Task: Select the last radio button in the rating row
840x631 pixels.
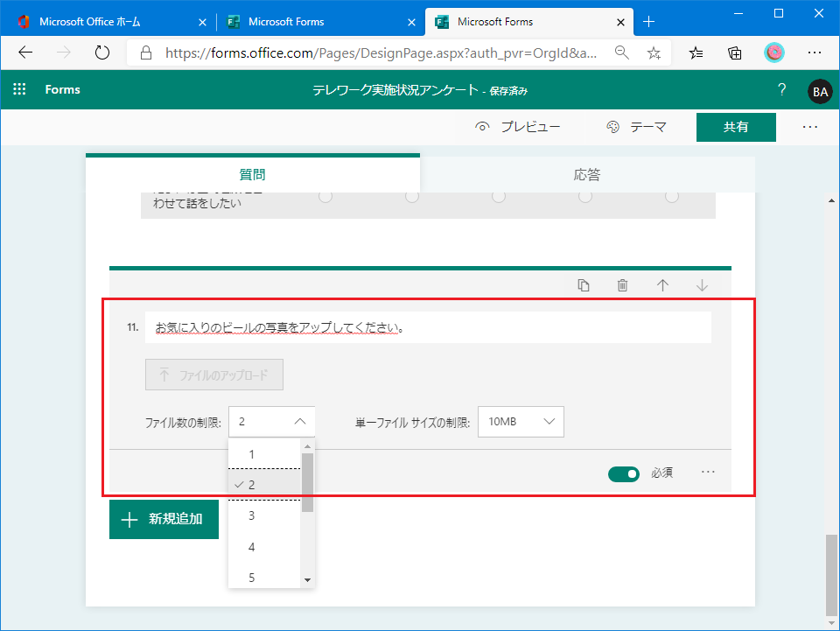Action: pos(671,197)
